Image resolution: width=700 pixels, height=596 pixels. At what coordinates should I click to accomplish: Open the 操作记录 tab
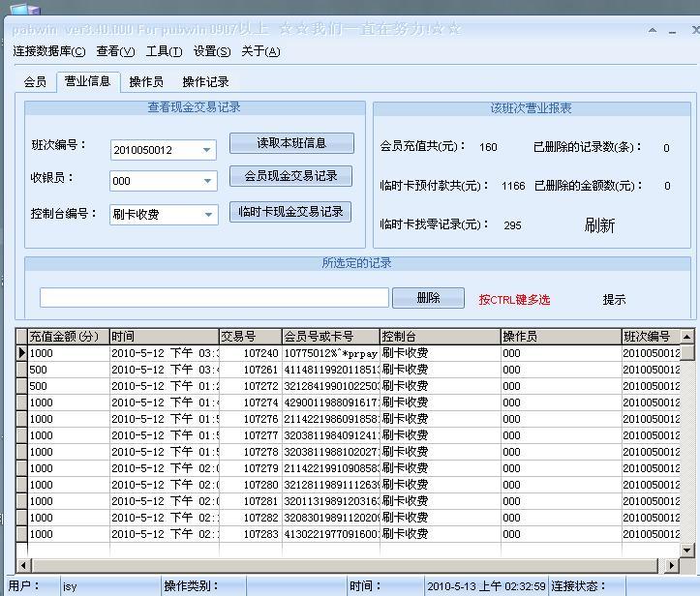205,82
